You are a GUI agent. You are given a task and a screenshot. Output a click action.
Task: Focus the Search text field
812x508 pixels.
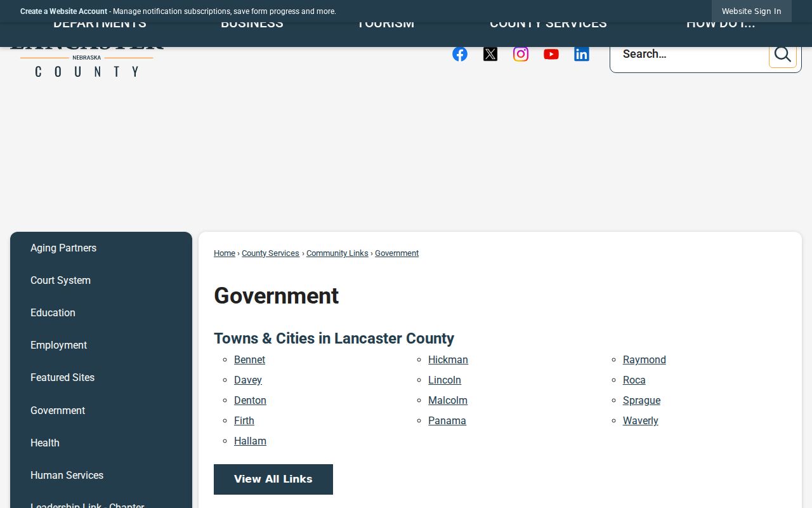point(690,54)
